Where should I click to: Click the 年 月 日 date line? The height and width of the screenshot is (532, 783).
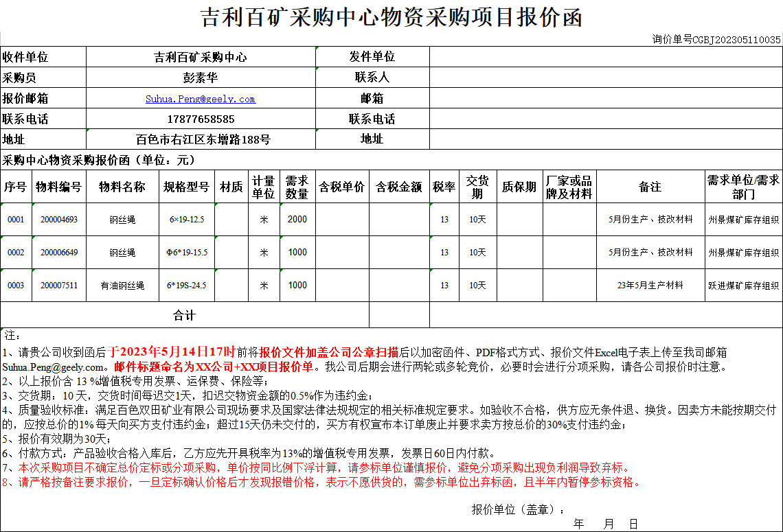point(606,524)
